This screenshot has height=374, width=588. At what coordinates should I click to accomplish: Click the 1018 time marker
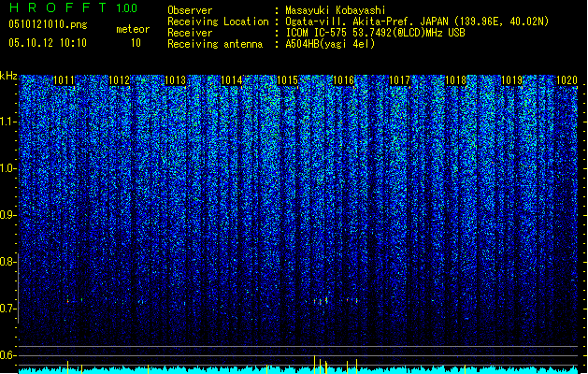pos(455,80)
